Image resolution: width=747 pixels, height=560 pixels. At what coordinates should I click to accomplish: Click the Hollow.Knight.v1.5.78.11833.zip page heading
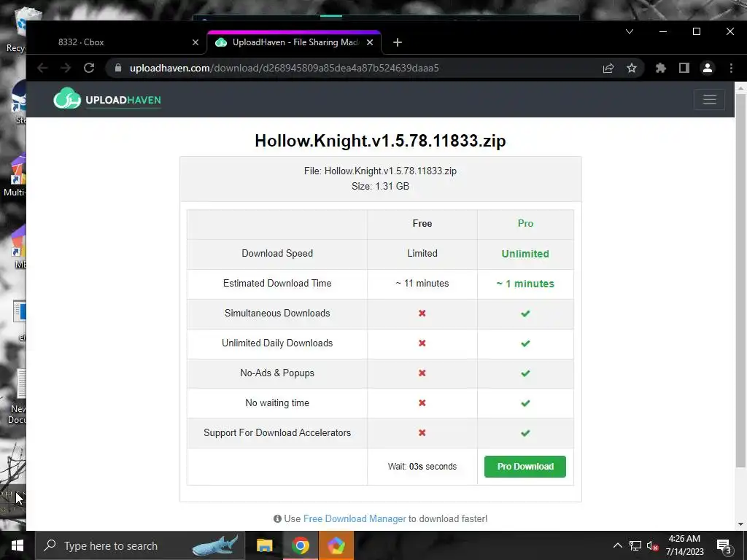(x=380, y=141)
